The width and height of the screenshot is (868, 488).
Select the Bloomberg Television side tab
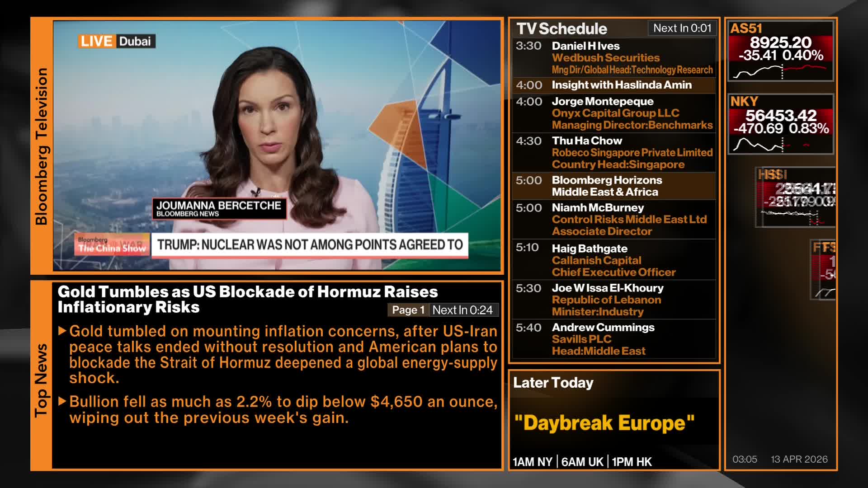tap(41, 146)
